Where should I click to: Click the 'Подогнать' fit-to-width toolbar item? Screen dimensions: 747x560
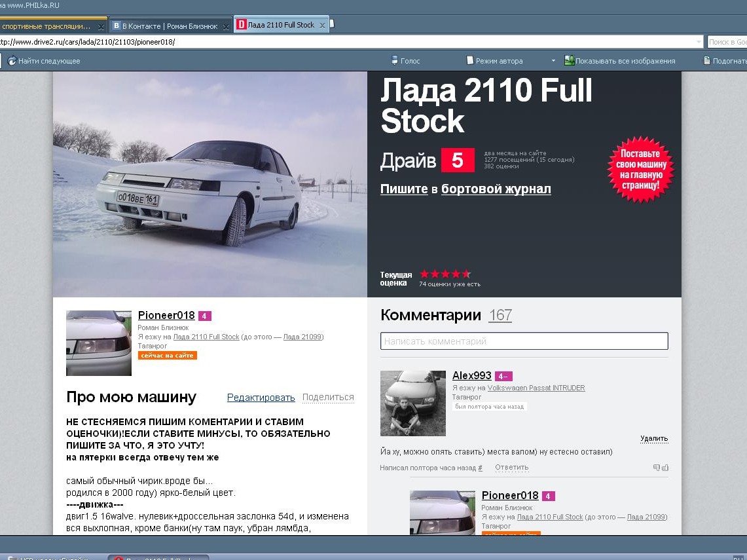[x=725, y=61]
